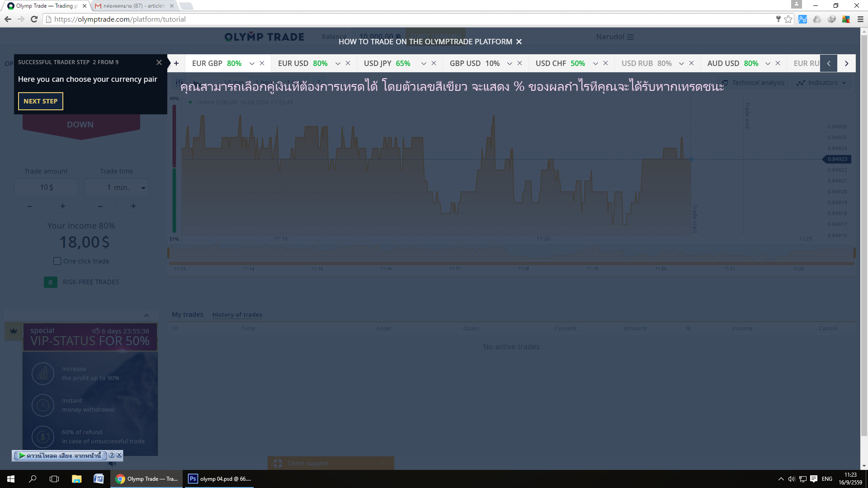The image size is (868, 488).
Task: Collapse the side panel chevron
Action: (x=146, y=315)
